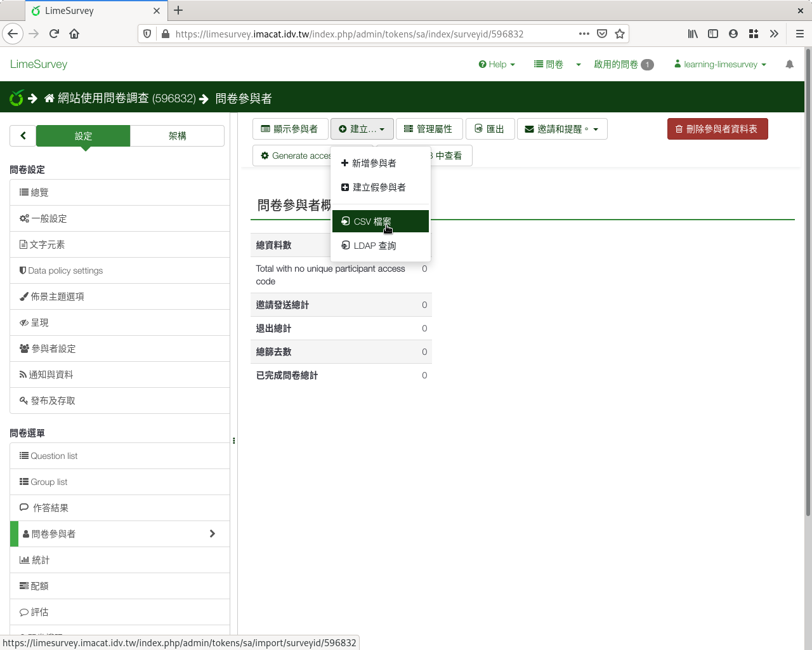Viewport: 812px width, 650px height.
Task: Open 發布及存取 publication and access
Action: (120, 401)
